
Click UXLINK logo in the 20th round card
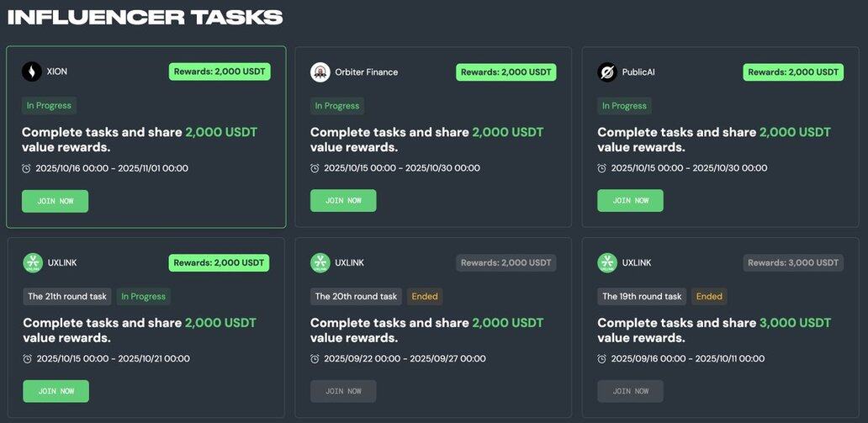320,263
